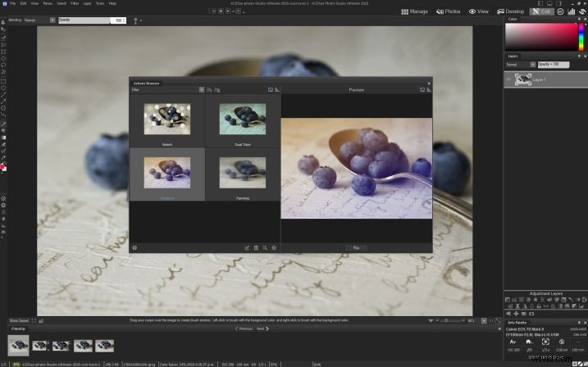Click the list icon after Filter dropdown
Image resolution: width=588 pixels, height=367 pixels.
209,90
